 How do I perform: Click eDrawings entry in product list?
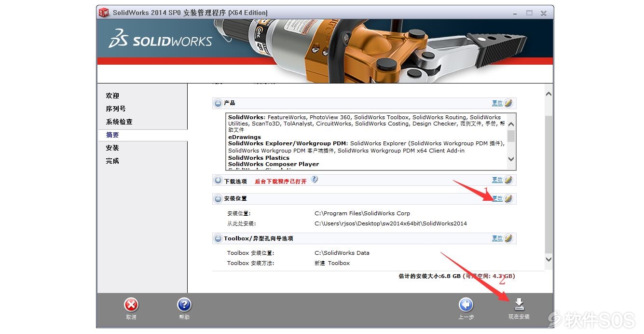pos(245,137)
